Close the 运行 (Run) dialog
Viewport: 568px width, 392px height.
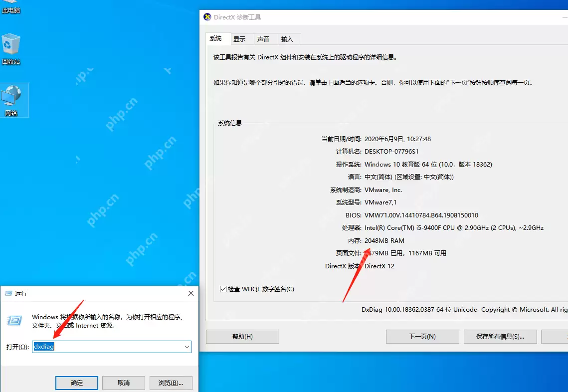pyautogui.click(x=190, y=293)
